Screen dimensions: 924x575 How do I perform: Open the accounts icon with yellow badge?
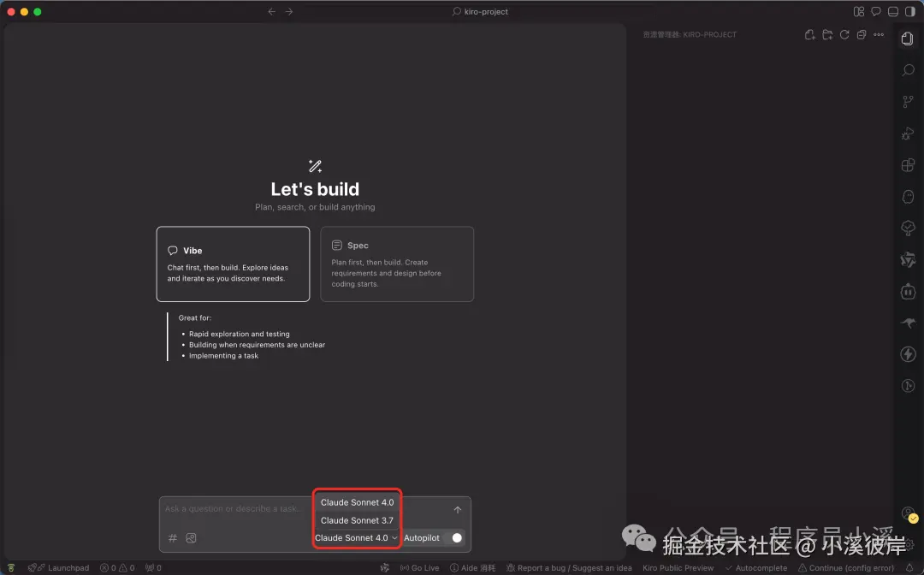coord(909,514)
